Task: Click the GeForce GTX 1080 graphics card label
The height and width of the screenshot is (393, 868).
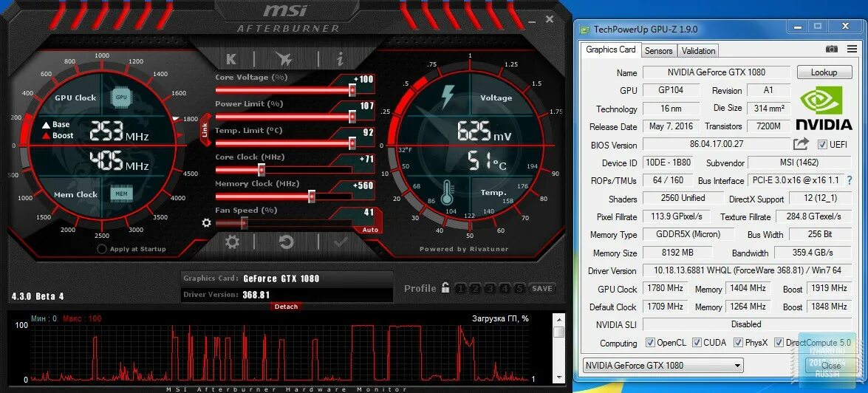Action: (x=281, y=278)
